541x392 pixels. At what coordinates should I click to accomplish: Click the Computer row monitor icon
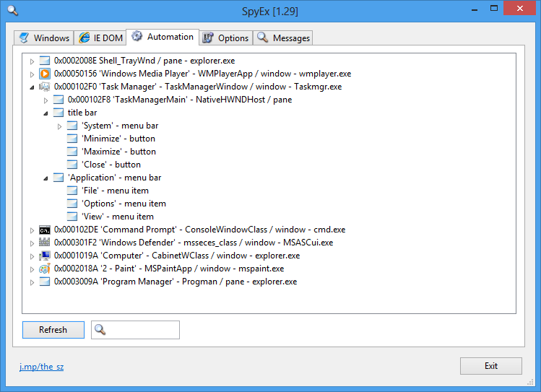[x=45, y=256]
